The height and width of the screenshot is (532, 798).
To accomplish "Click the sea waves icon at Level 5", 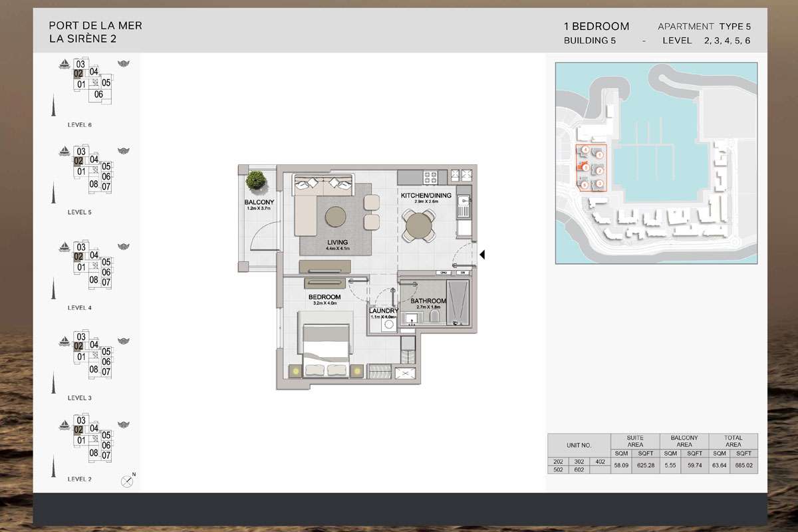I will (x=123, y=151).
